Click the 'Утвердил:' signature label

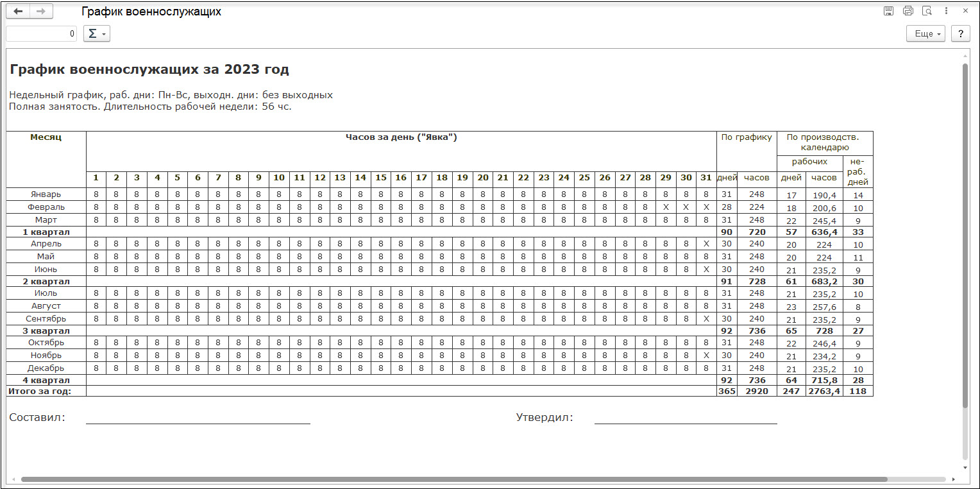(545, 418)
